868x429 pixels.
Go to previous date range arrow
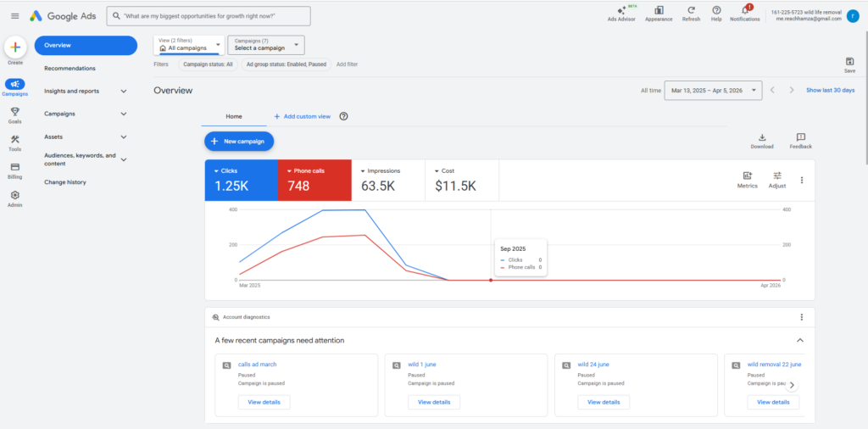[x=773, y=90]
